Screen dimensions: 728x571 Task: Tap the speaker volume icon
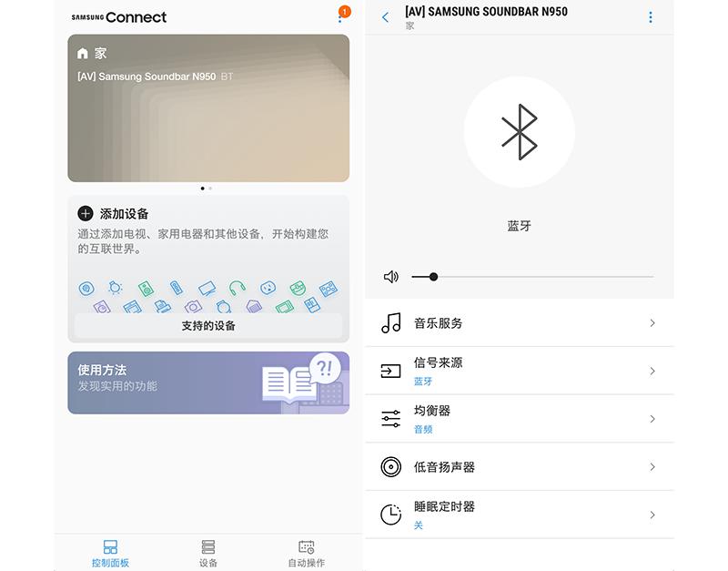coord(391,277)
